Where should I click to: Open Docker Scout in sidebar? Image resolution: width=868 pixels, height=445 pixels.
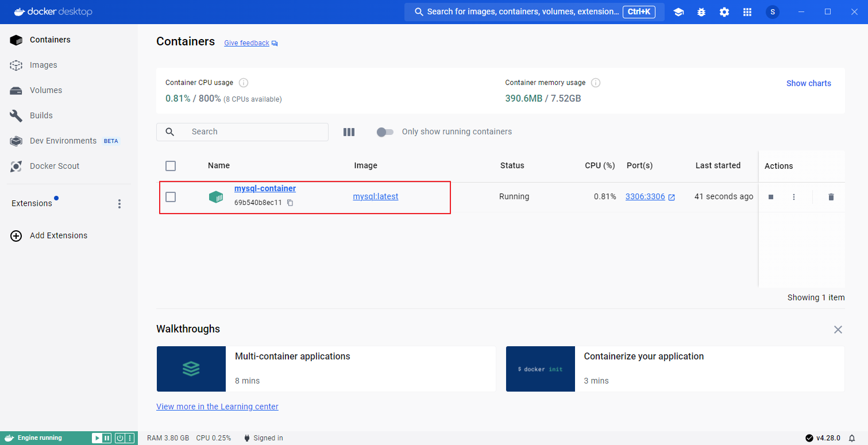[x=69, y=166]
